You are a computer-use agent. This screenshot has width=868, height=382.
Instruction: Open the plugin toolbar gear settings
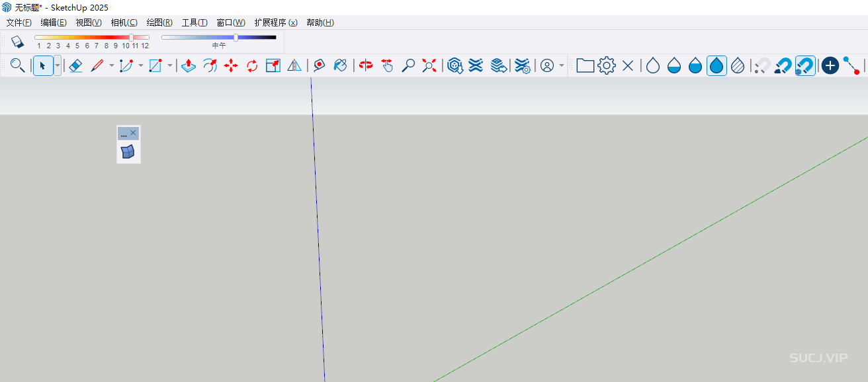tap(607, 65)
